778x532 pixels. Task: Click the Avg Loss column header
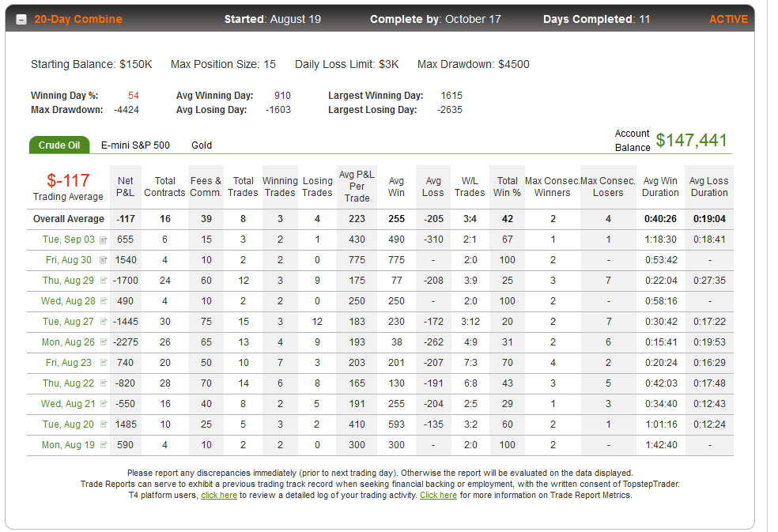click(433, 187)
